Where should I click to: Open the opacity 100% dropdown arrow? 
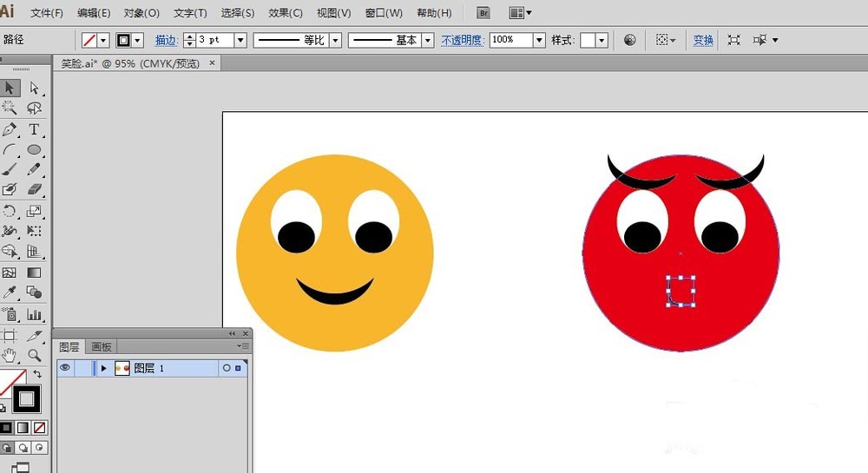[x=539, y=40]
